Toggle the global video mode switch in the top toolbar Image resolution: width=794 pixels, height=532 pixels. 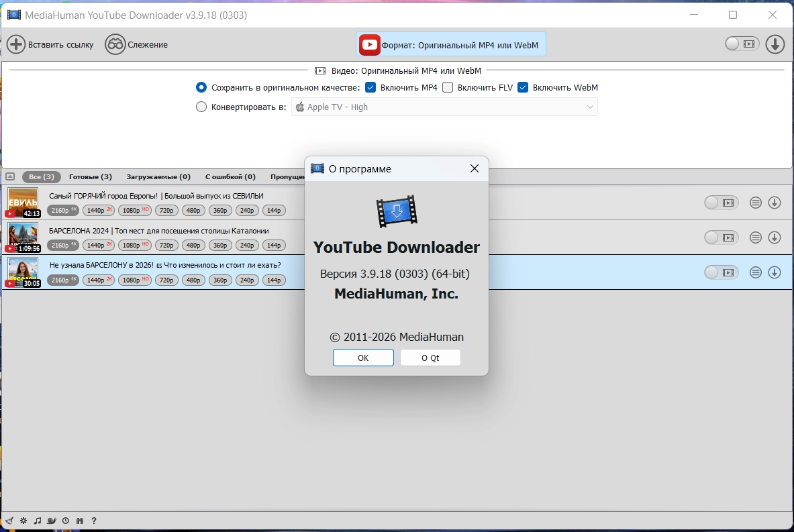(742, 44)
